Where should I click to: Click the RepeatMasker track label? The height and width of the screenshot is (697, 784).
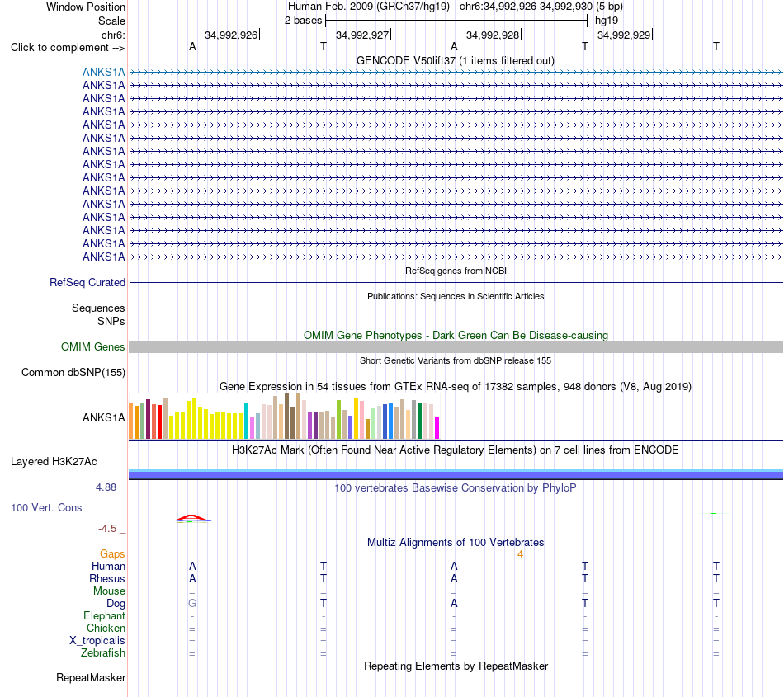91,677
